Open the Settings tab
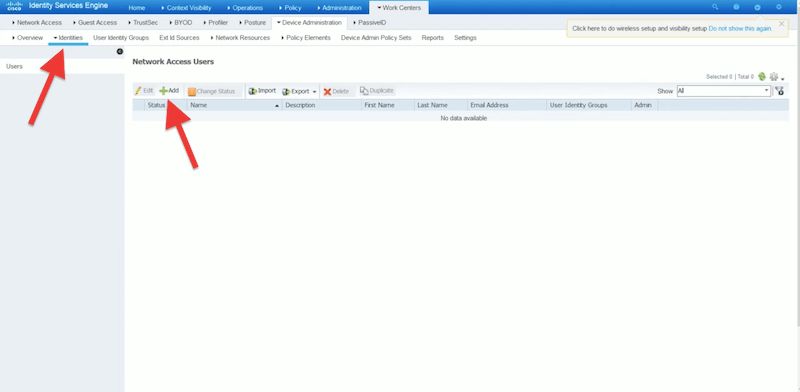800x392 pixels. coord(465,38)
